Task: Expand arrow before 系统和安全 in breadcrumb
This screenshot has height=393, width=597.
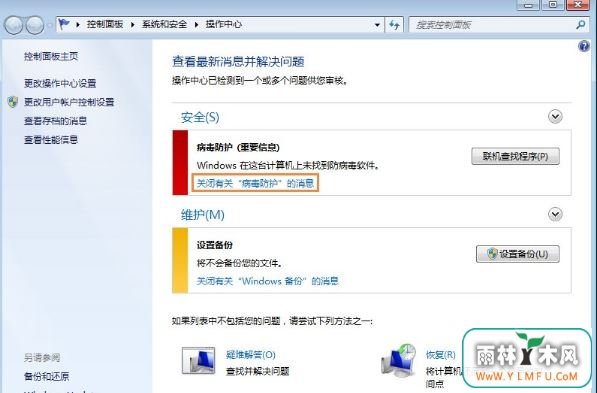Action: [133, 25]
